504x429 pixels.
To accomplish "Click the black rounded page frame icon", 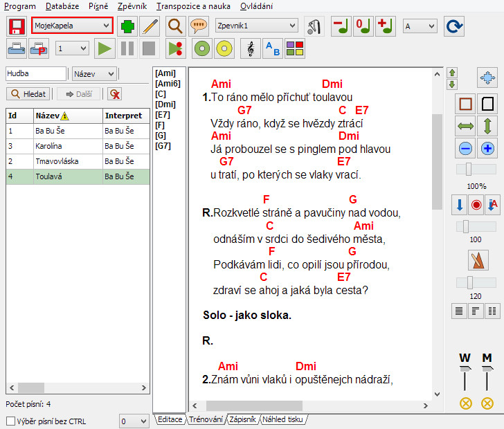I will pyautogui.click(x=487, y=104).
